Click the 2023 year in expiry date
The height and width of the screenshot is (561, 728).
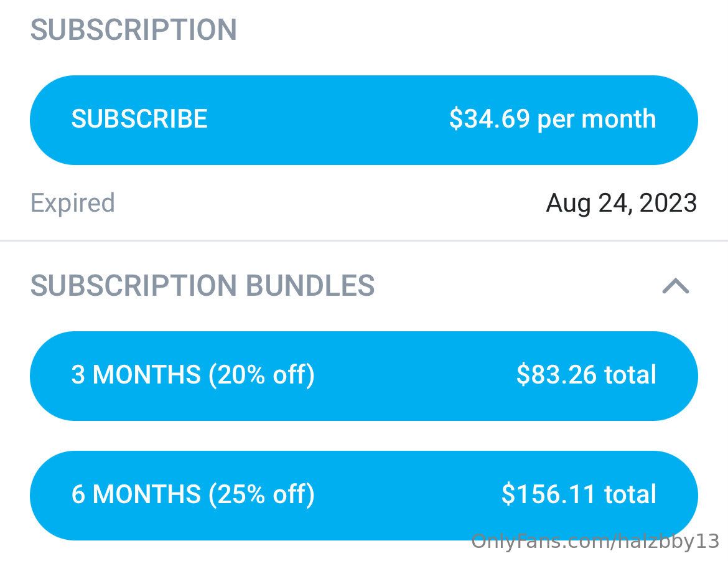pyautogui.click(x=666, y=203)
